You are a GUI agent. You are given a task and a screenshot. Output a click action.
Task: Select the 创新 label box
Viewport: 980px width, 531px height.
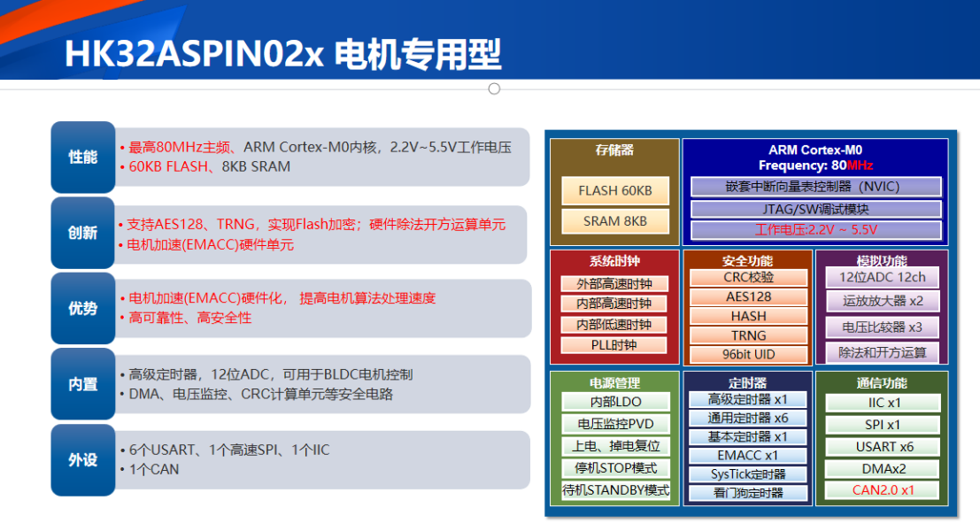83,233
